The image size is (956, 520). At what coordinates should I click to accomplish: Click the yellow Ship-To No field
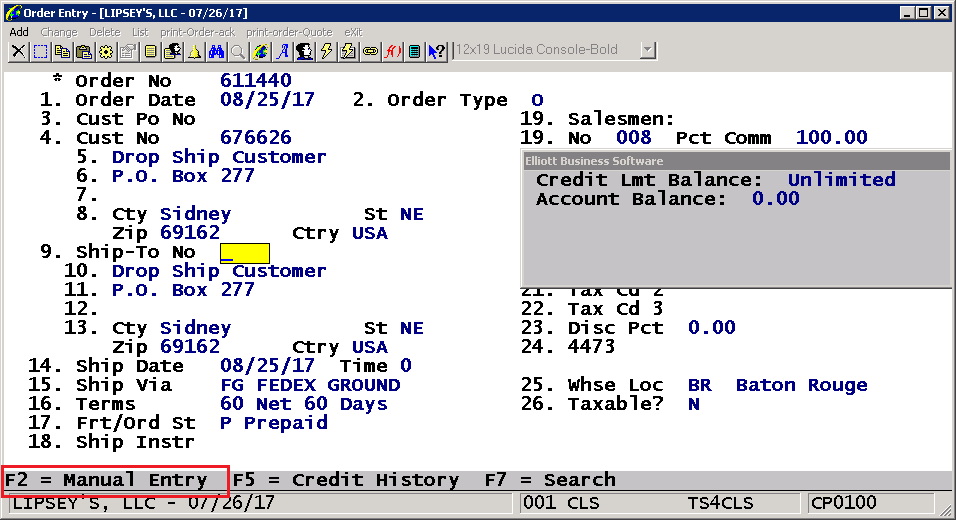(244, 253)
